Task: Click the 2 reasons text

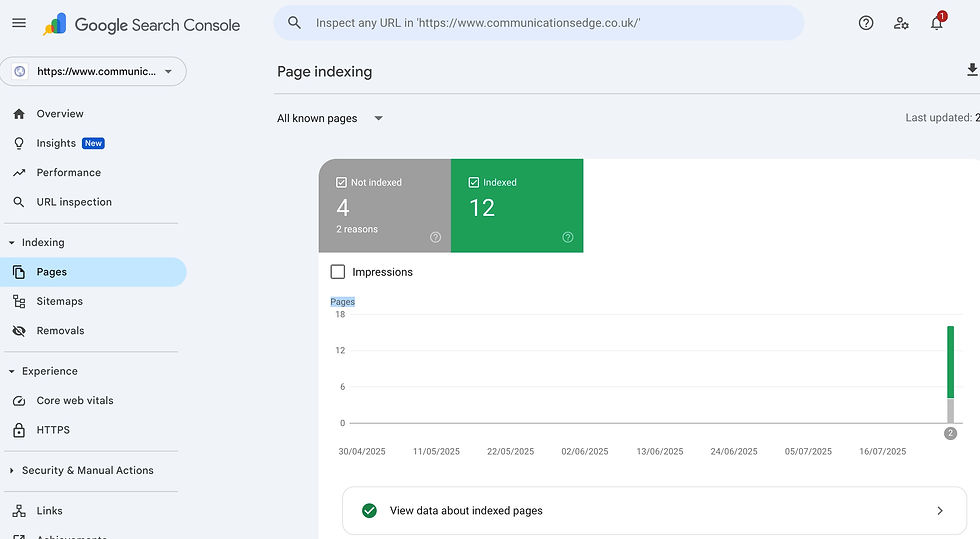Action: pos(357,229)
